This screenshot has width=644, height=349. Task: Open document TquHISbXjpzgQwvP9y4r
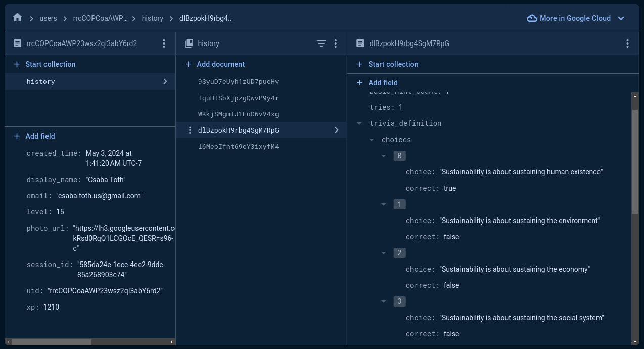238,98
